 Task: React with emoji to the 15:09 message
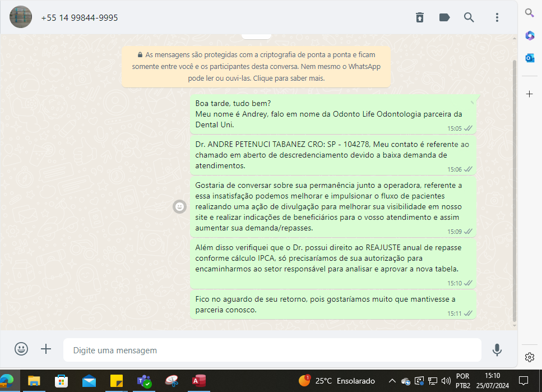[179, 206]
